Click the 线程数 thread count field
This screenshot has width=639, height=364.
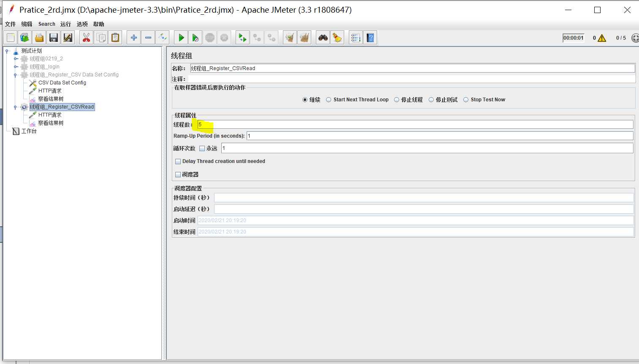[415, 125]
